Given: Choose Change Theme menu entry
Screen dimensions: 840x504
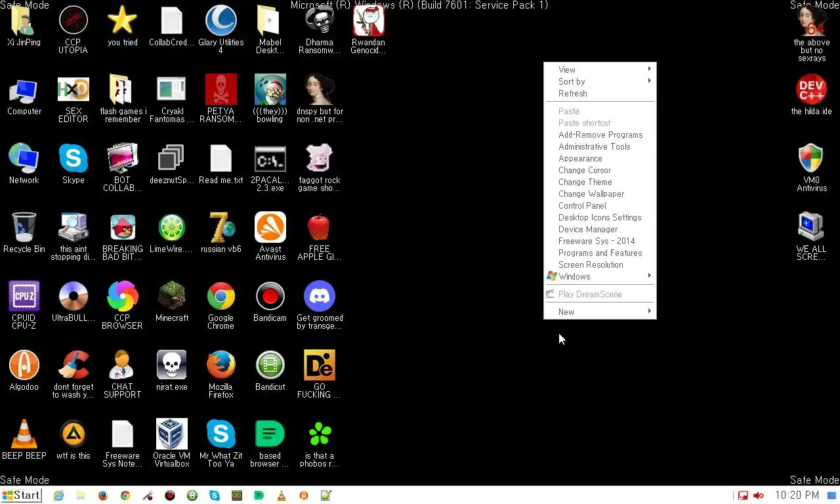Looking at the screenshot, I should click(600, 182).
